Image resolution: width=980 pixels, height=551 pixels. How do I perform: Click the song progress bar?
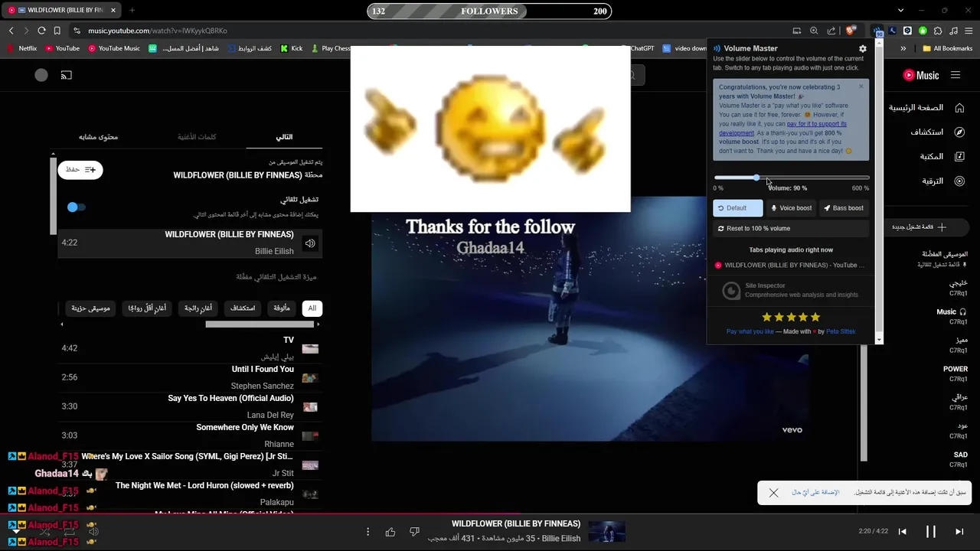pos(490,514)
